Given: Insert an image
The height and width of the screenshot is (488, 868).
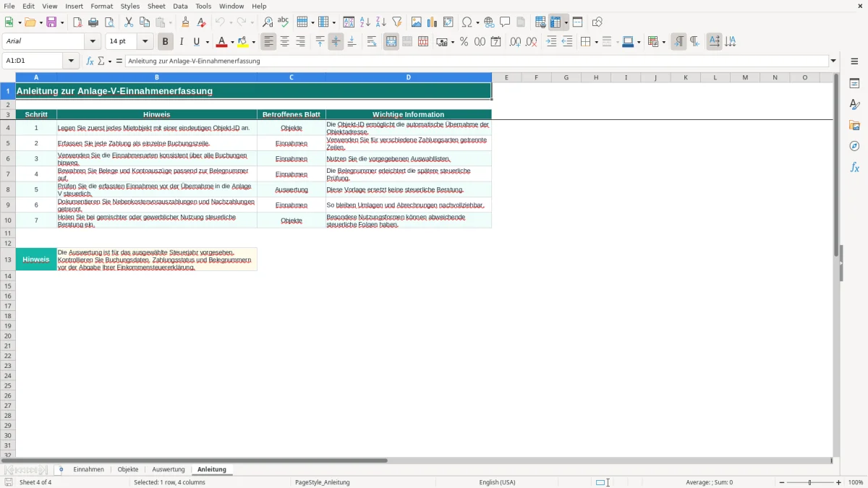Looking at the screenshot, I should 417,22.
